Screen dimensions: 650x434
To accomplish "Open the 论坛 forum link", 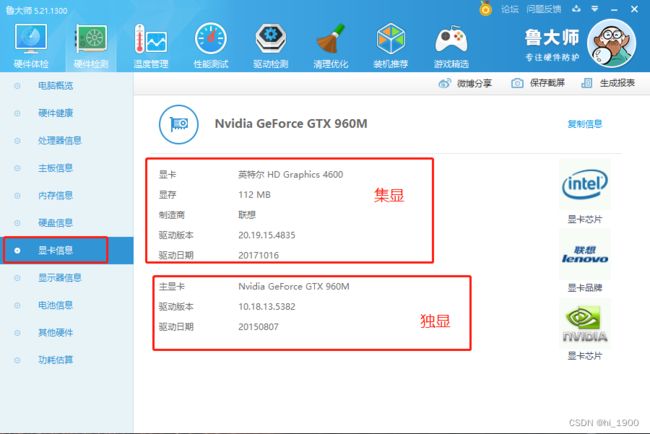I will tap(509, 9).
